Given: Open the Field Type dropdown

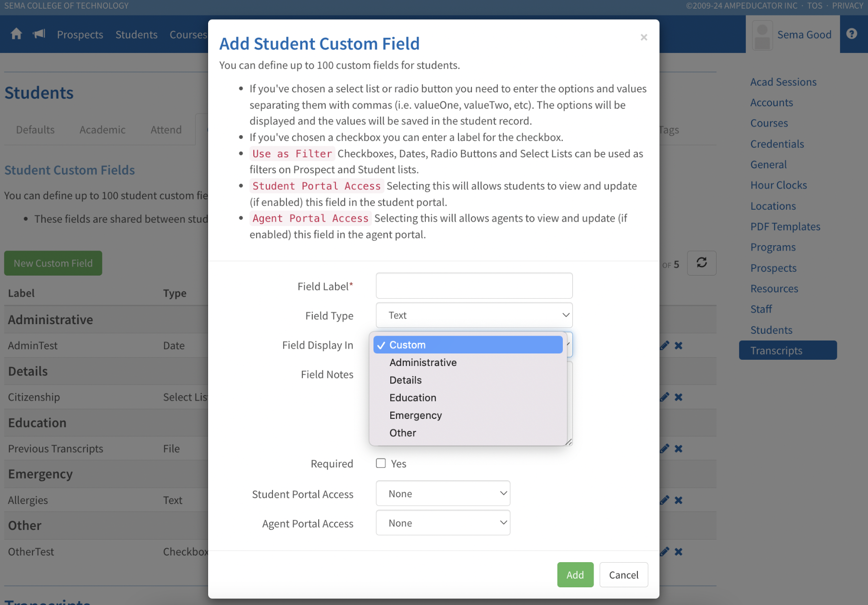Looking at the screenshot, I should coord(474,315).
